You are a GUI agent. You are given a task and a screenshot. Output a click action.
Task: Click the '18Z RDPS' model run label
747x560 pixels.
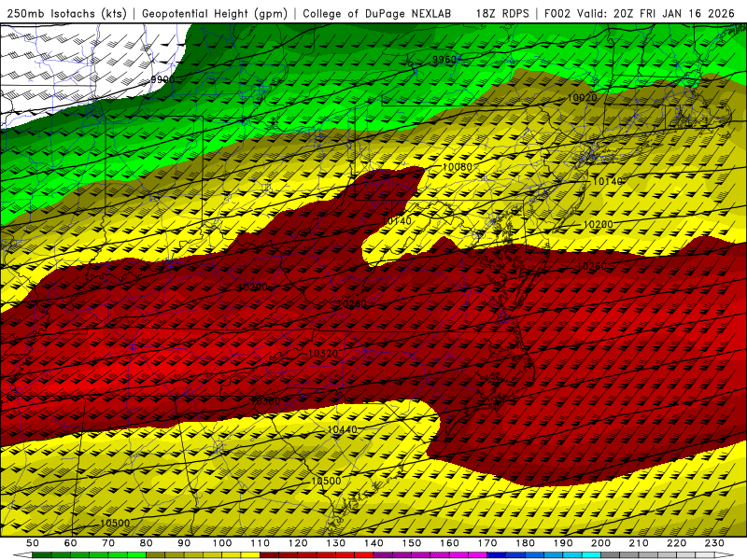[x=502, y=14]
